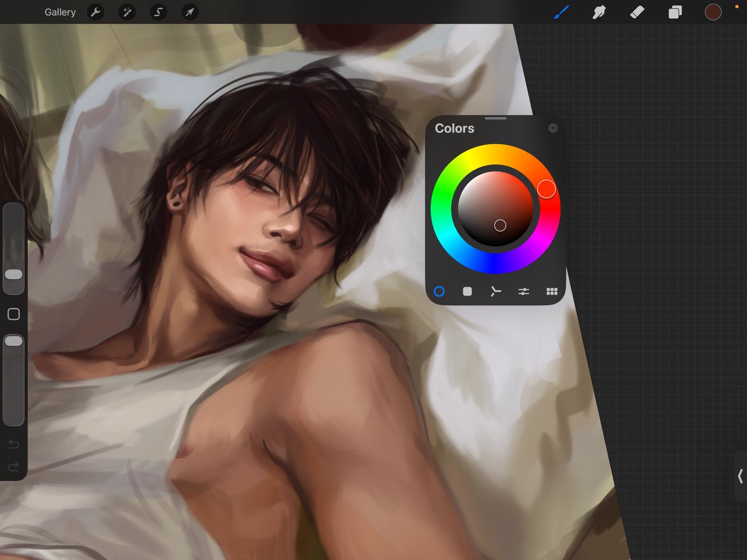Open the Layers panel

coord(675,12)
